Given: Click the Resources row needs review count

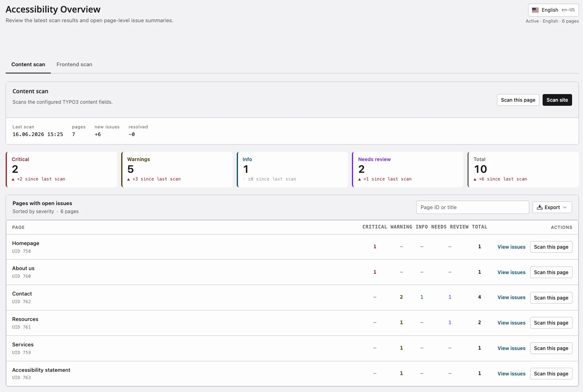Looking at the screenshot, I should click(450, 323).
